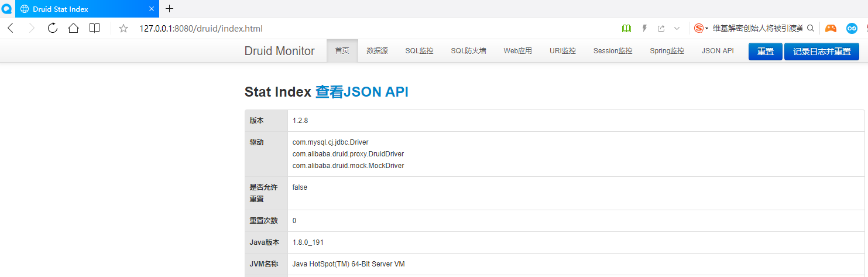This screenshot has height=277, width=868.
Task: Click the com.alibaba.druid.mock.MockDriver entry
Action: 348,166
